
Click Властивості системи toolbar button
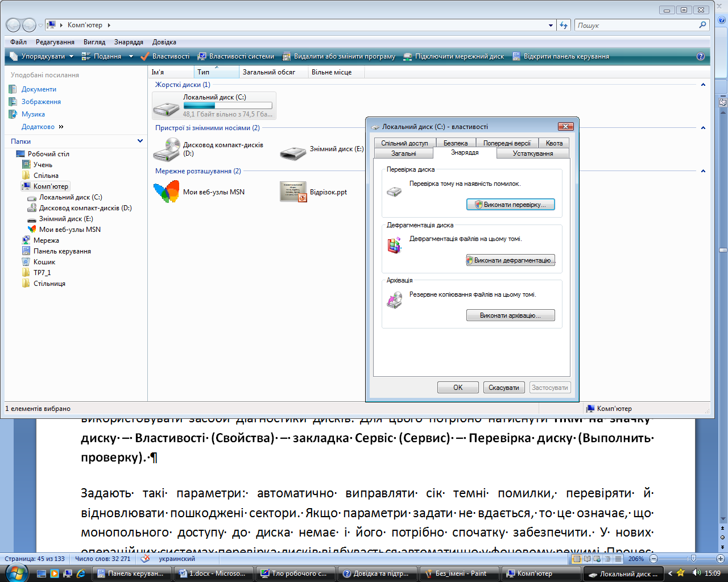[x=236, y=56]
